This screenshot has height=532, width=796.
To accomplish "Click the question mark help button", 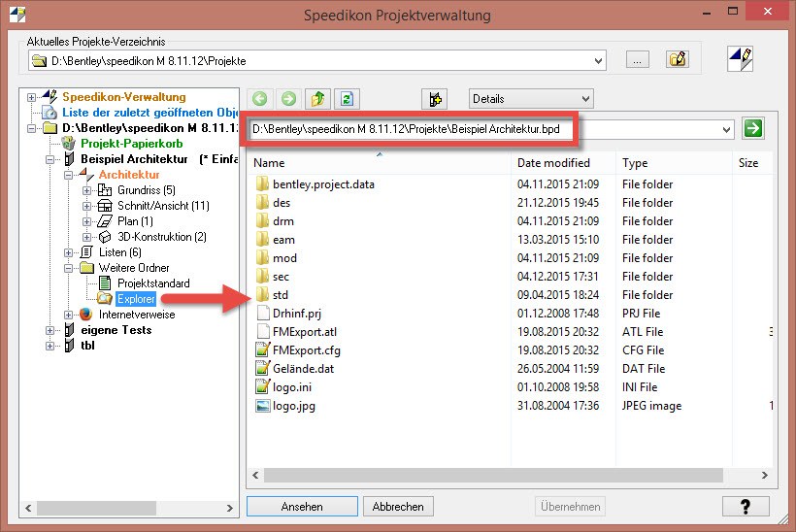I will point(746,506).
